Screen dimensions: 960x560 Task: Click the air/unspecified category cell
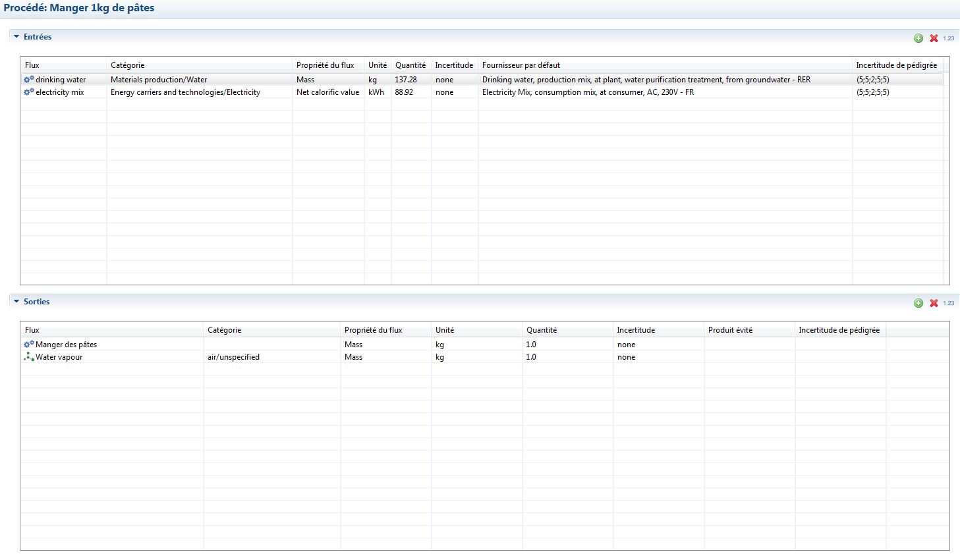(271, 357)
